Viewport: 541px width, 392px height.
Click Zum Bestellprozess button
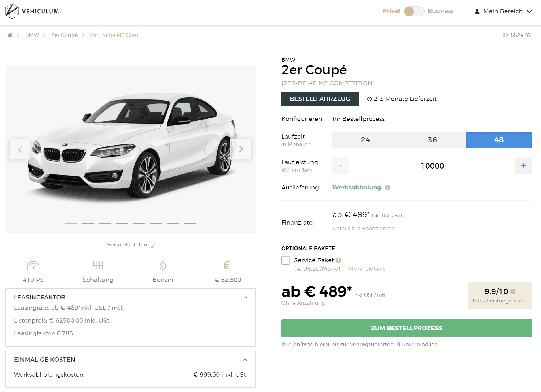407,328
